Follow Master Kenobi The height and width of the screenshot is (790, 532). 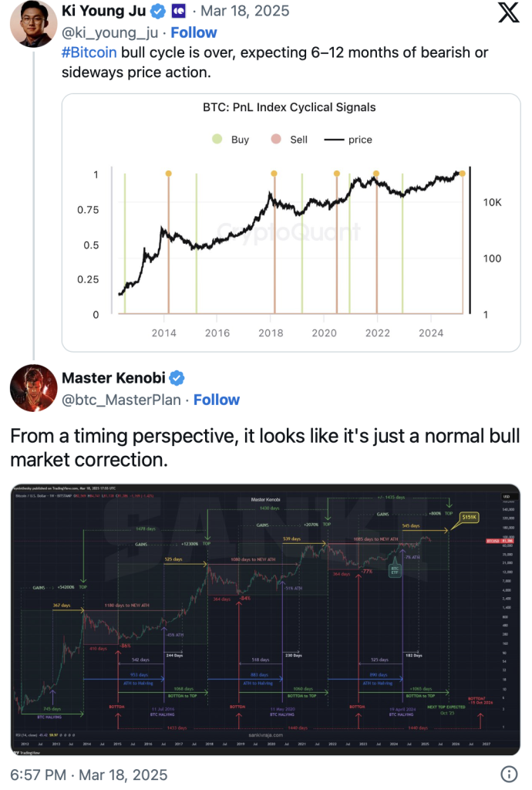click(217, 400)
